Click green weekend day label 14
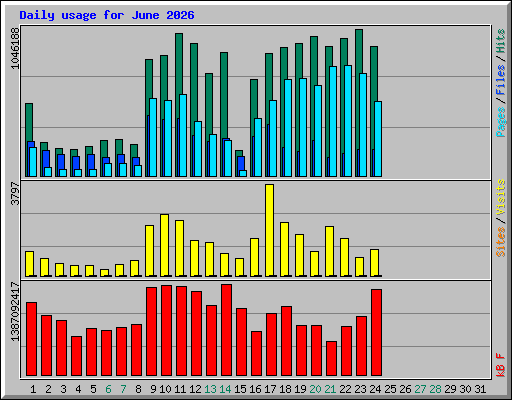Image resolution: width=512 pixels, height=400 pixels. 225,389
